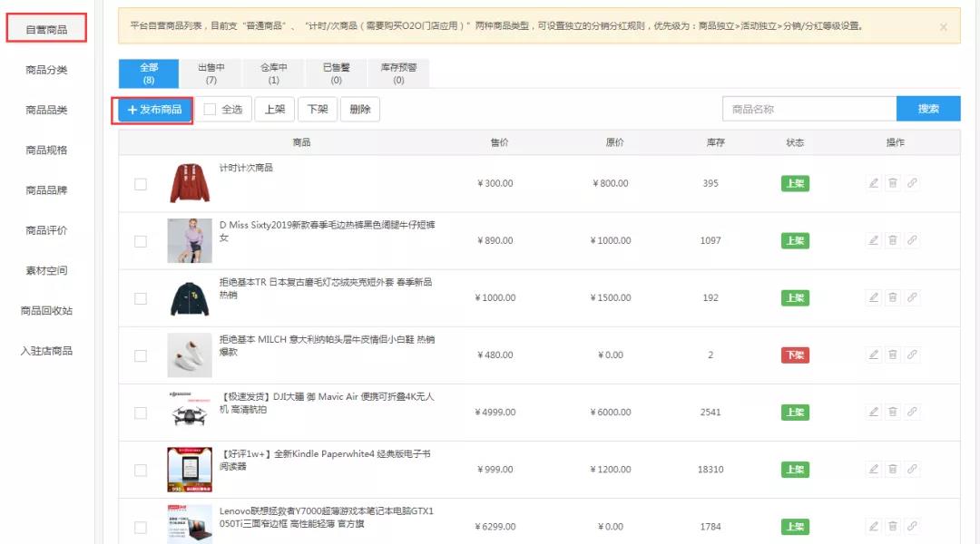
Task: Click the delete trash icon on the first product row
Action: [893, 182]
